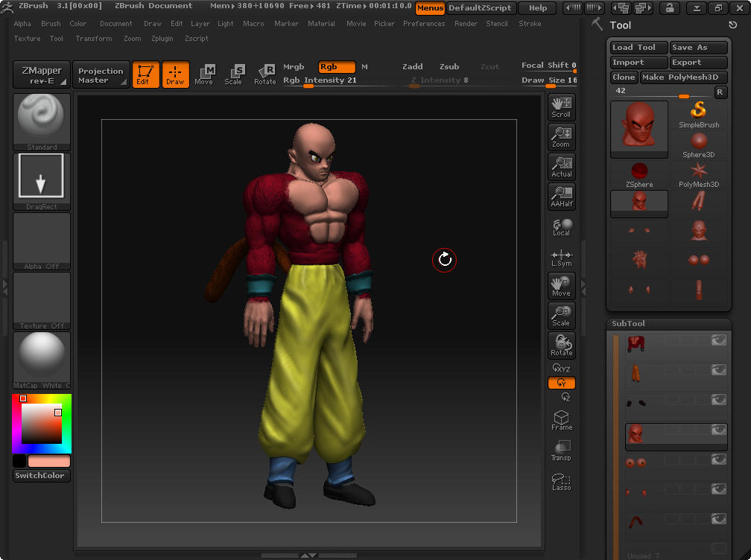Image resolution: width=751 pixels, height=560 pixels.
Task: Click the Scale view icon in right shelf
Action: click(561, 316)
